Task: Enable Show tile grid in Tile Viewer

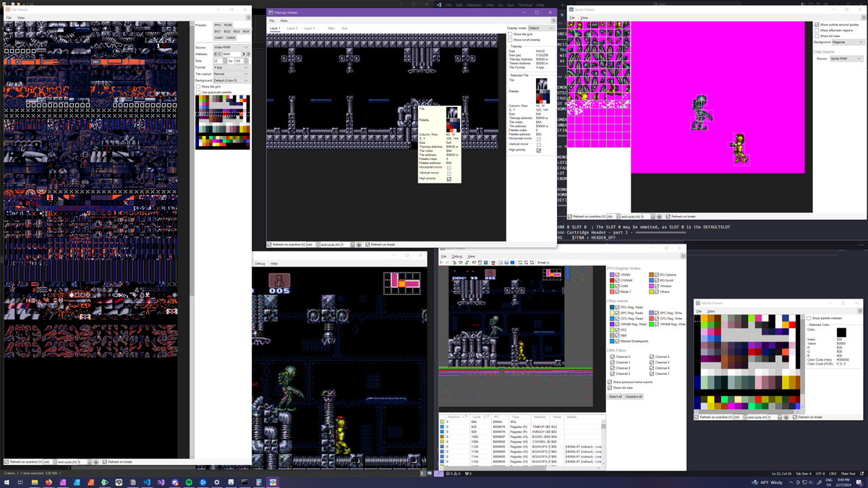Action: [198, 87]
